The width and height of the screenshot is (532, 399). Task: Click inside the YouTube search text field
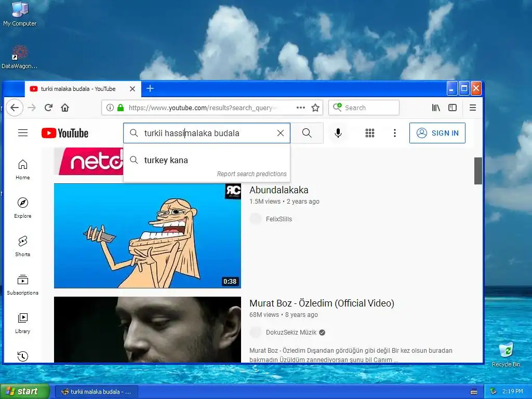click(x=207, y=133)
